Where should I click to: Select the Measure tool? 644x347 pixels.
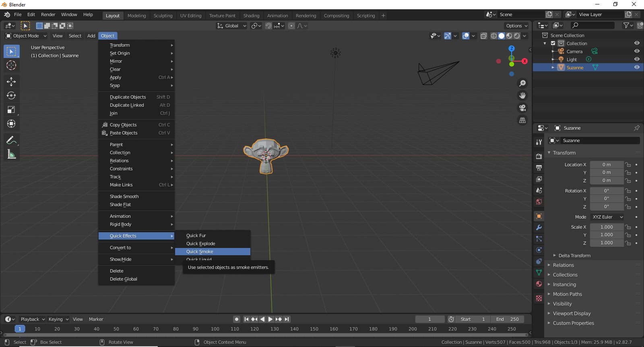11,155
